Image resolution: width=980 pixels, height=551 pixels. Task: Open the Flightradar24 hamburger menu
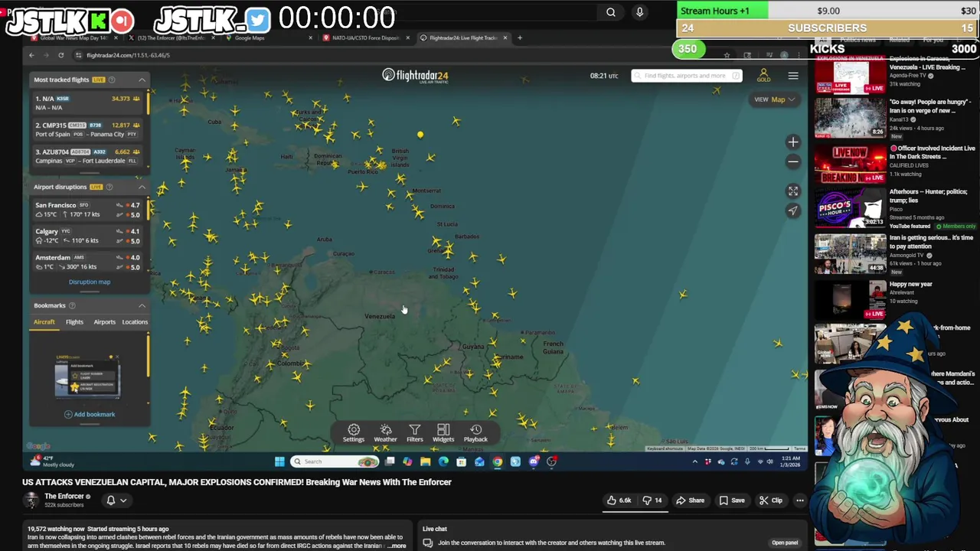[793, 75]
